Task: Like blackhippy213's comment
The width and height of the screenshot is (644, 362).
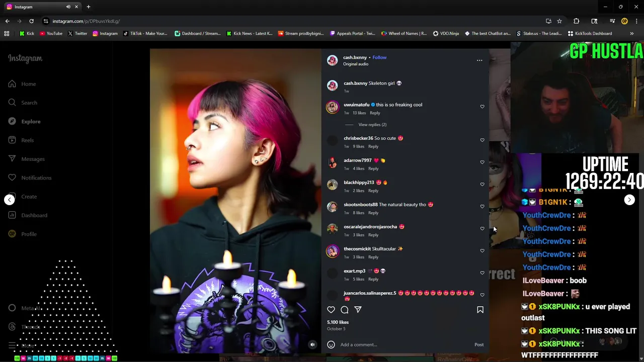Action: coord(482,184)
